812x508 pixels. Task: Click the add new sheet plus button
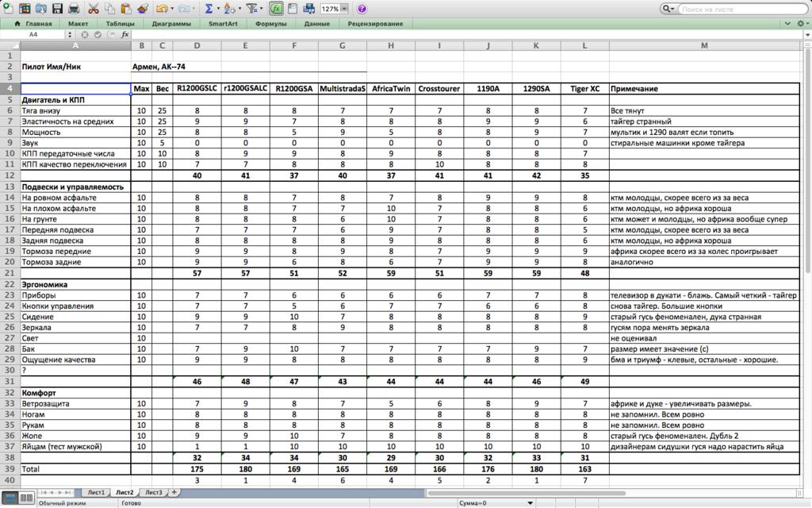[174, 492]
